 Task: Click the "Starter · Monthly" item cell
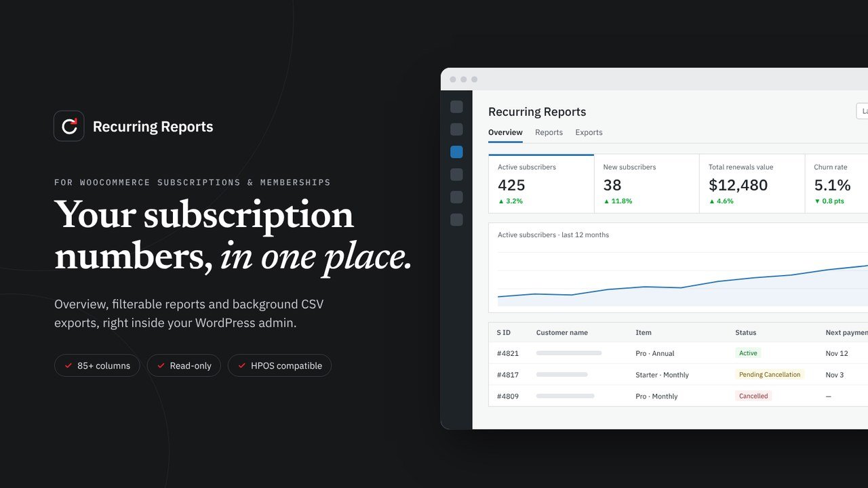click(x=662, y=375)
